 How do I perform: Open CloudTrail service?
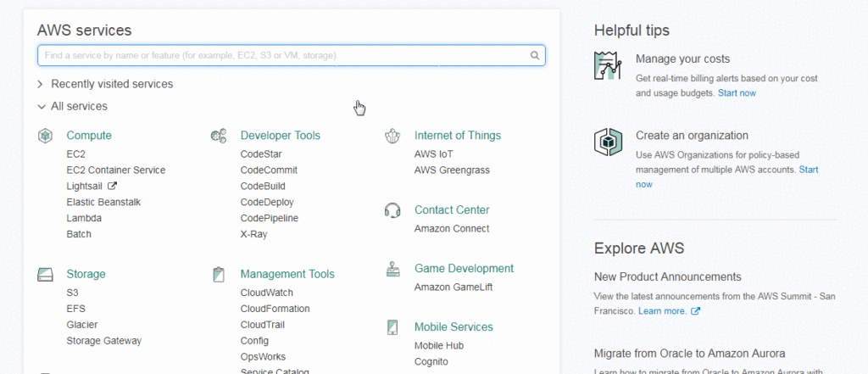[263, 325]
